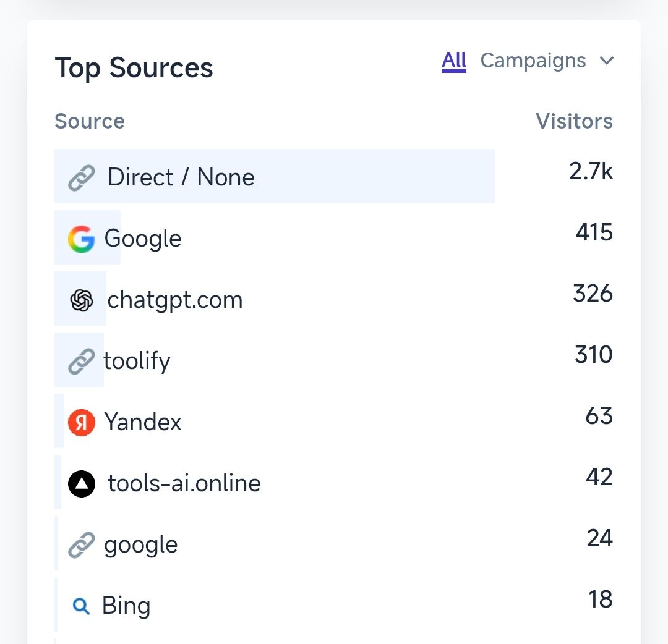Open the Direct / None source row
The width and height of the screenshot is (668, 644).
pyautogui.click(x=181, y=177)
